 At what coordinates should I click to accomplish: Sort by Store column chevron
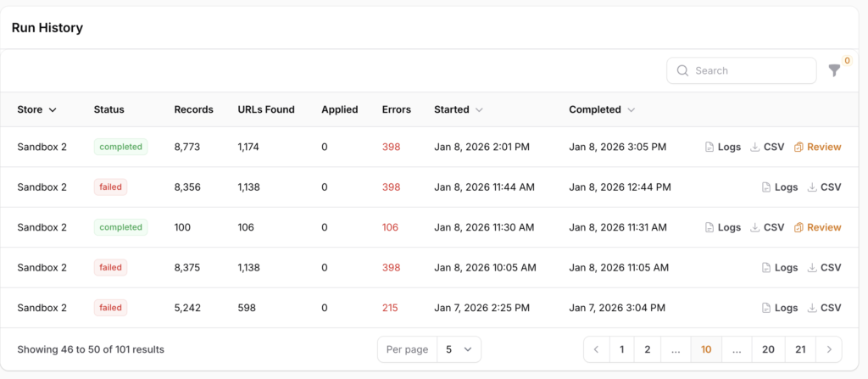point(53,110)
